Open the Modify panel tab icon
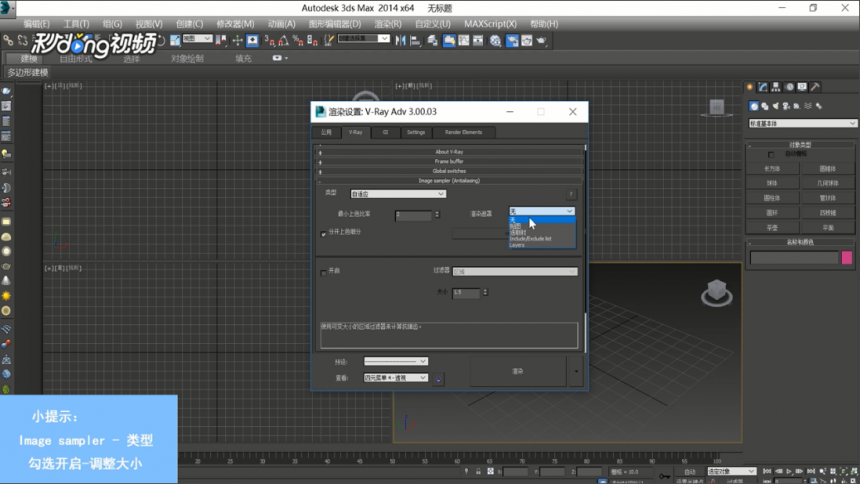 click(x=763, y=87)
